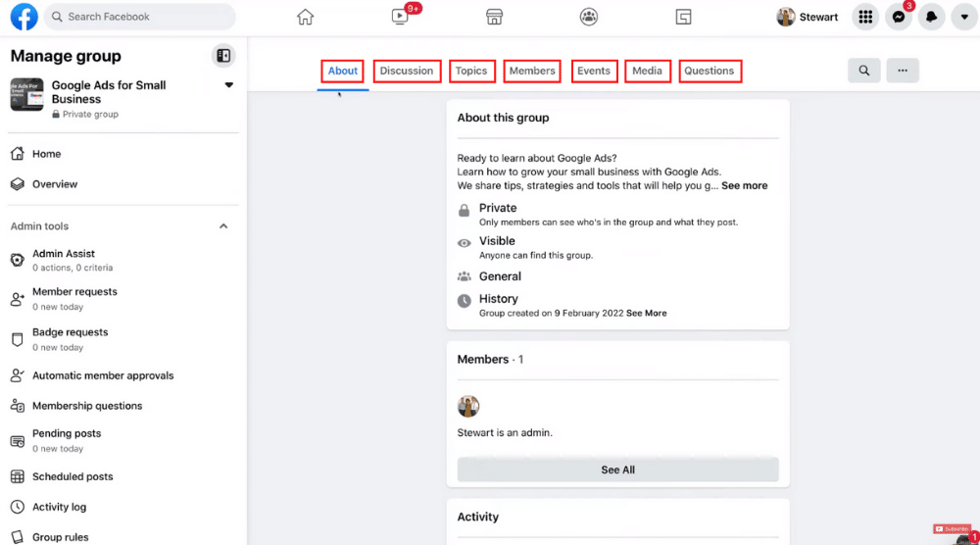The width and height of the screenshot is (980, 545).
Task: Click the Search Facebook field
Action: pyautogui.click(x=139, y=17)
